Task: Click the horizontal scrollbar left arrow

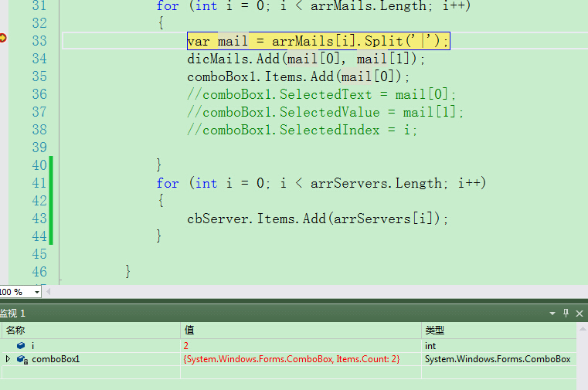Action: tap(48, 291)
